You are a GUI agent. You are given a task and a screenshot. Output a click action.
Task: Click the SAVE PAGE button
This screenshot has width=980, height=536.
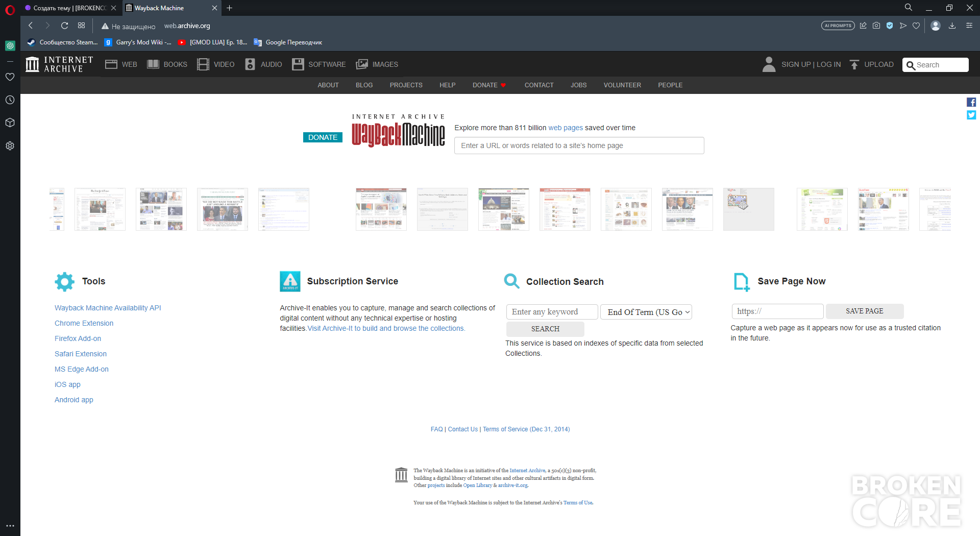pos(864,311)
